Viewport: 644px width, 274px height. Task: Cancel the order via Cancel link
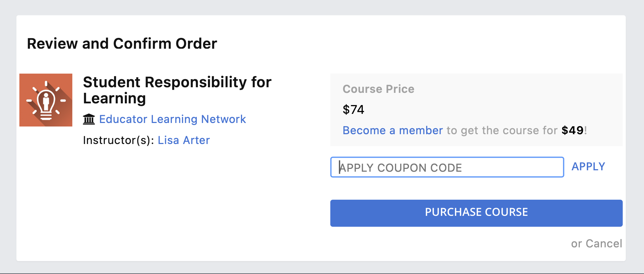pos(604,244)
